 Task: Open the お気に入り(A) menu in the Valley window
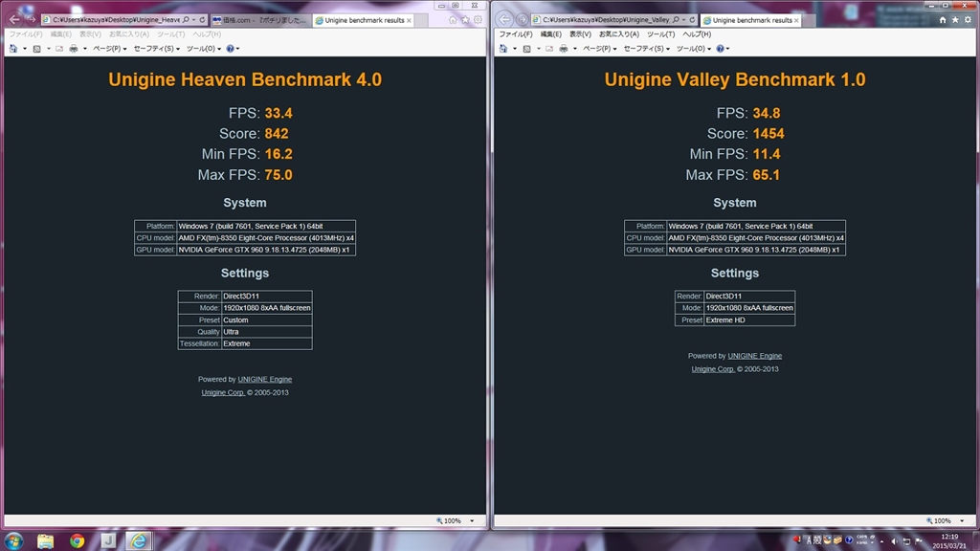tap(619, 34)
